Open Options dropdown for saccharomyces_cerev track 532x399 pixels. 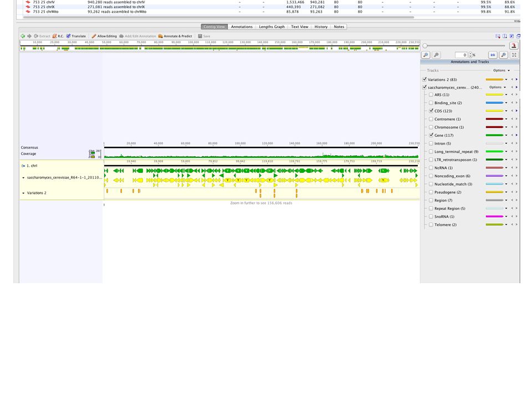coord(498,87)
